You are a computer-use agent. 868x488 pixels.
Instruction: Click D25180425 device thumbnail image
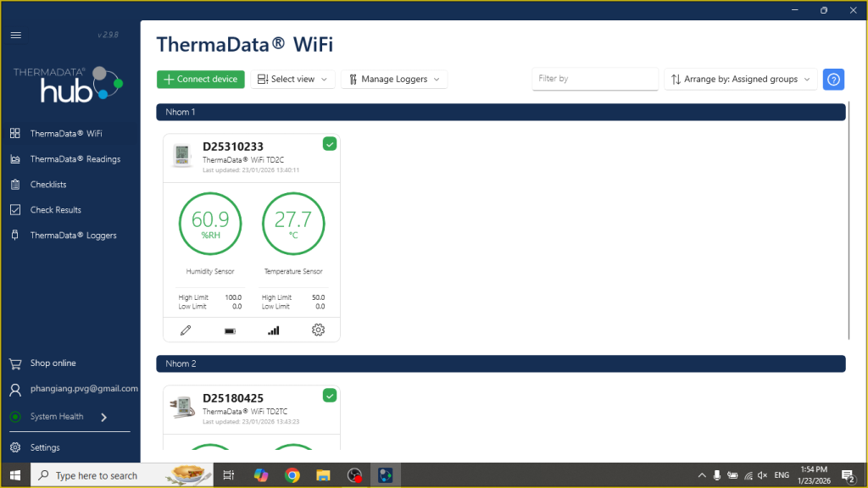[182, 408]
